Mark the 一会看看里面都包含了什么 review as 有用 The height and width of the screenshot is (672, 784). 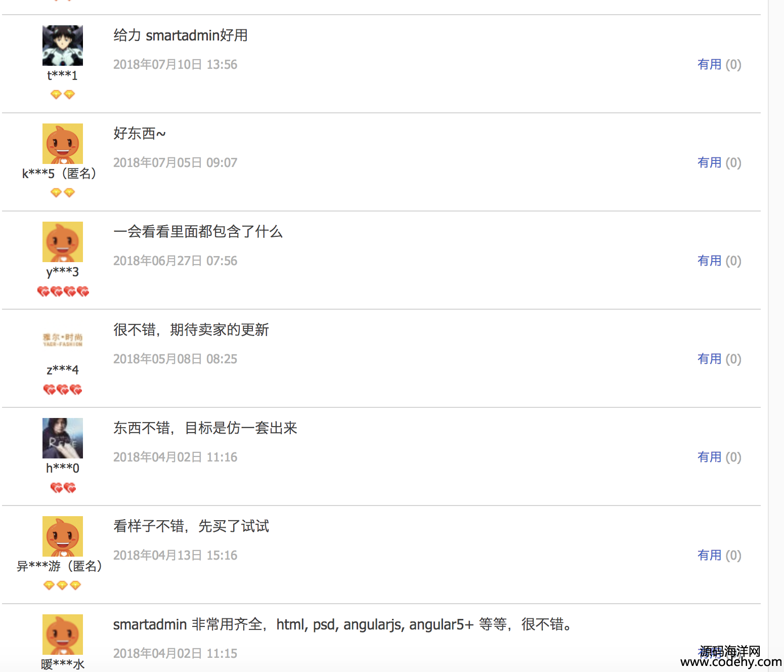719,261
